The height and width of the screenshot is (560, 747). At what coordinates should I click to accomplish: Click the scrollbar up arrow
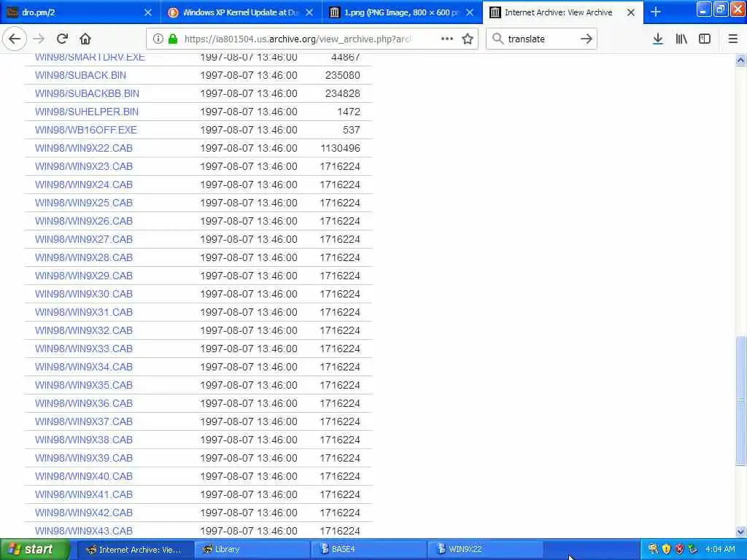(740, 60)
